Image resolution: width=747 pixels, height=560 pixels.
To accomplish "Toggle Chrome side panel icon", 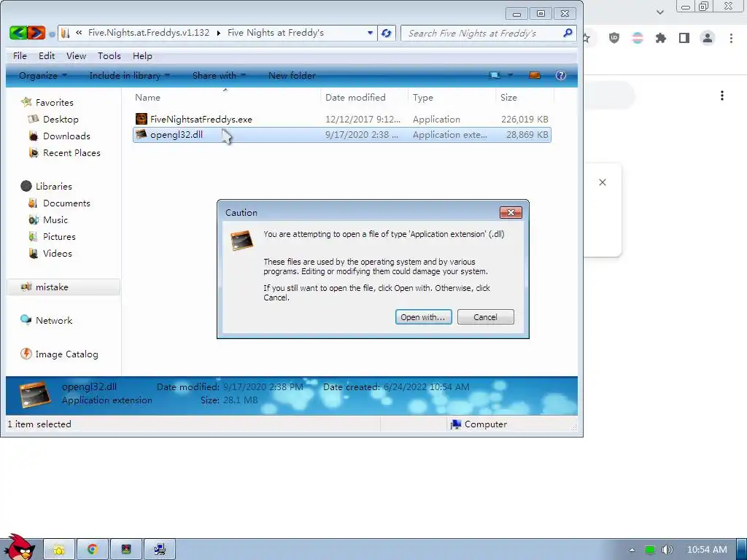I will click(x=684, y=38).
